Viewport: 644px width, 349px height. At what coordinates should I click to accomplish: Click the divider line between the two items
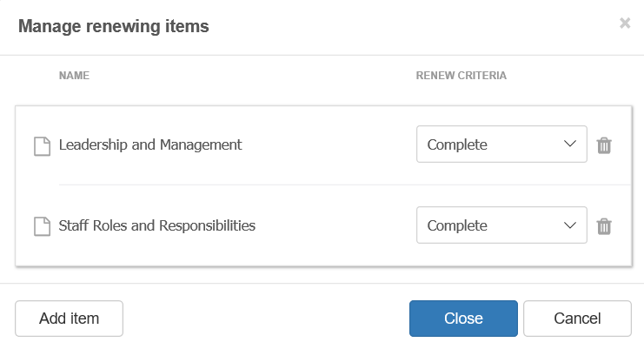[345, 185]
